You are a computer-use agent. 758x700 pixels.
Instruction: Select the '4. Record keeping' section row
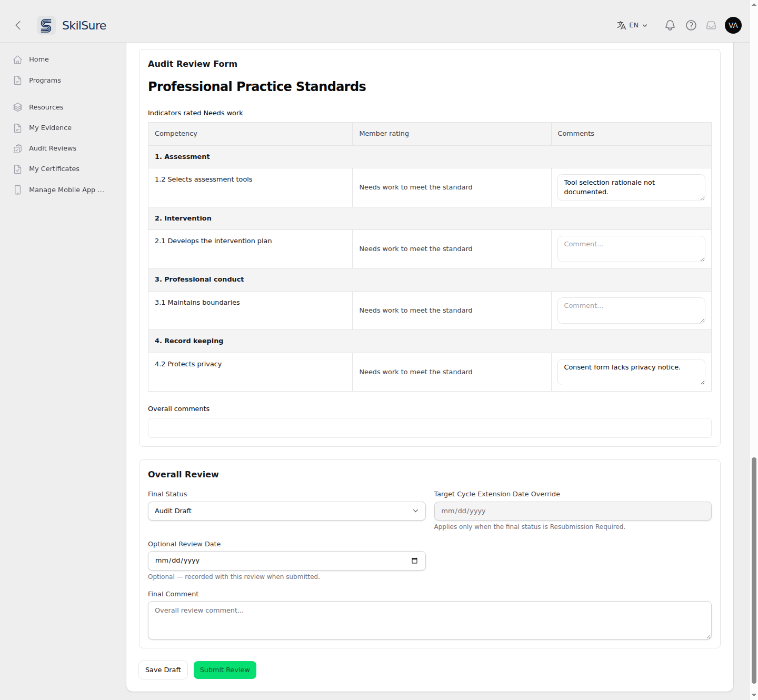pyautogui.click(x=430, y=341)
